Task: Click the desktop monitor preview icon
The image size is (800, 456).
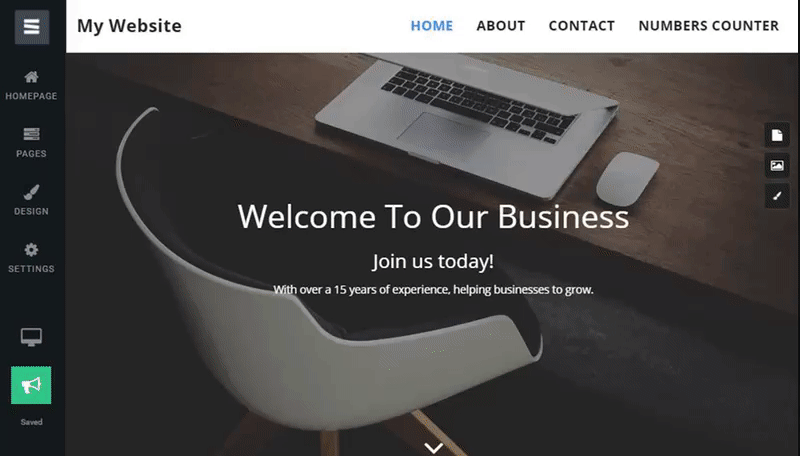Action: (31, 337)
